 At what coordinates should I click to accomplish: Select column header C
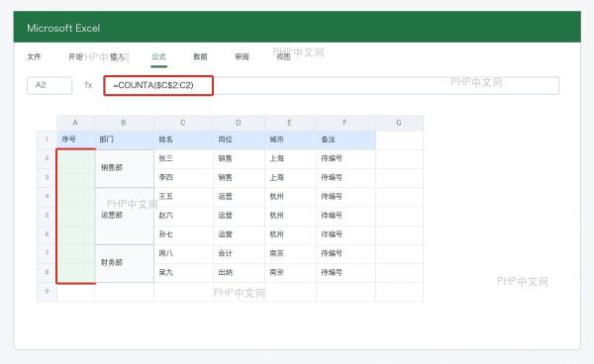[x=183, y=123]
